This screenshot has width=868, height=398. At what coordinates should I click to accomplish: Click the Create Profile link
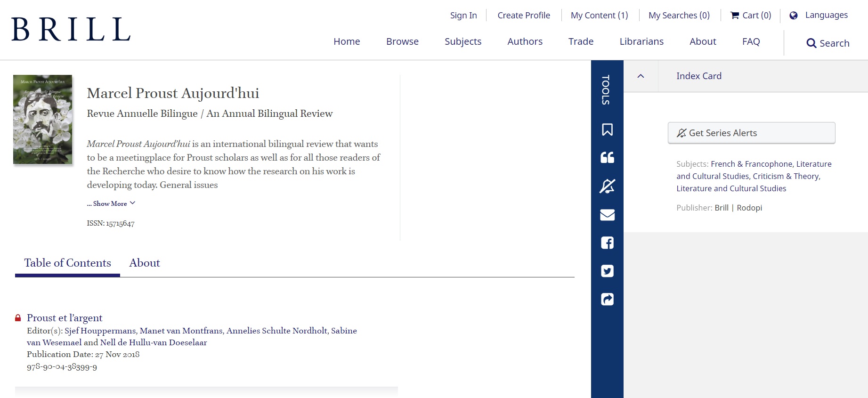click(524, 16)
